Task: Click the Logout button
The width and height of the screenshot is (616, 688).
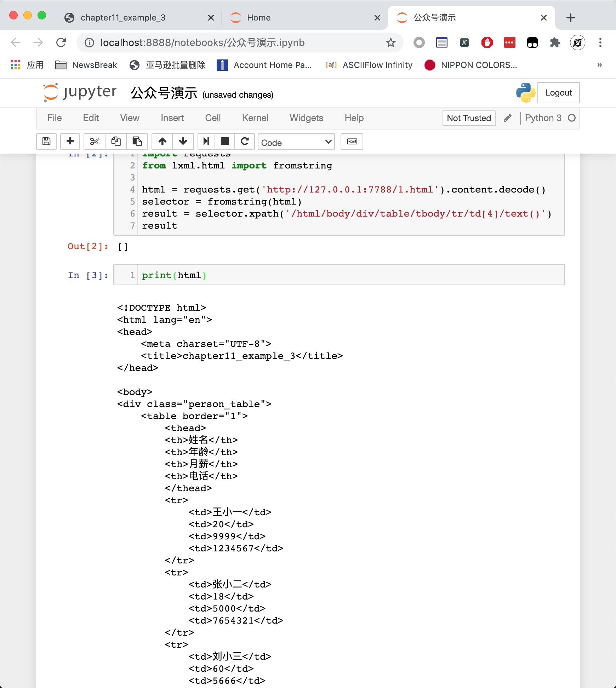Action: 558,93
